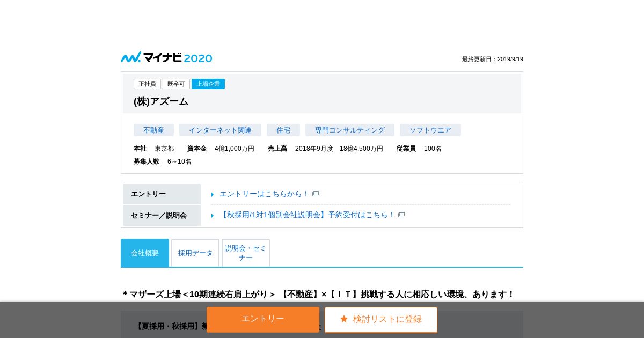This screenshot has width=644, height=338.
Task: Click the 資本金 4億1,000万円 value
Action: pos(235,149)
